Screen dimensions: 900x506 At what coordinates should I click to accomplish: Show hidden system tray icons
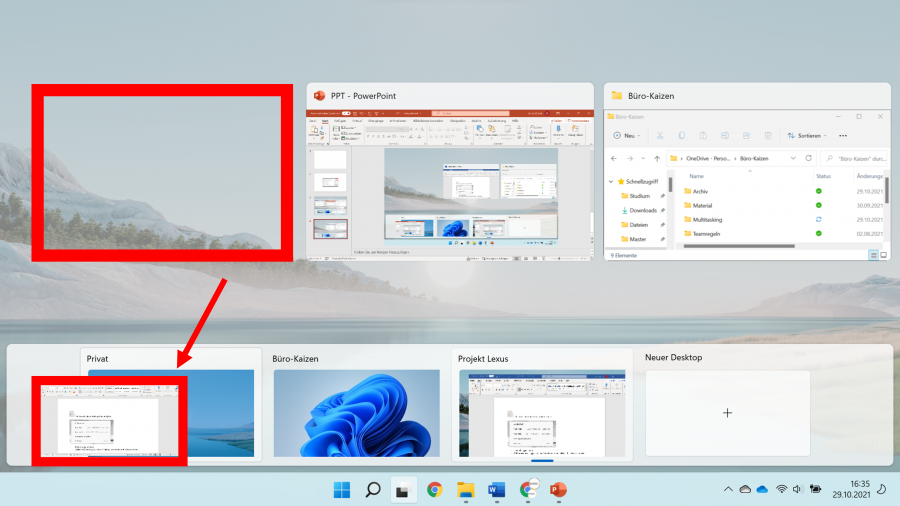coord(728,489)
